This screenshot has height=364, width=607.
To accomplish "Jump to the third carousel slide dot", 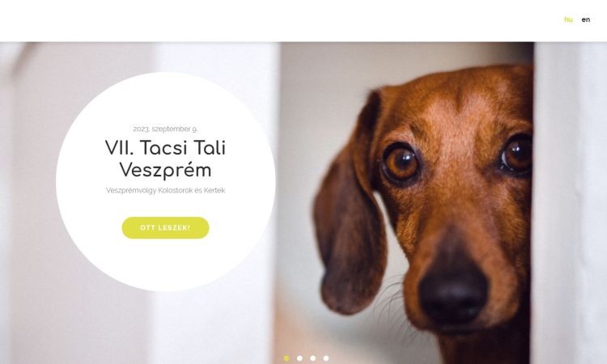I will [x=312, y=358].
